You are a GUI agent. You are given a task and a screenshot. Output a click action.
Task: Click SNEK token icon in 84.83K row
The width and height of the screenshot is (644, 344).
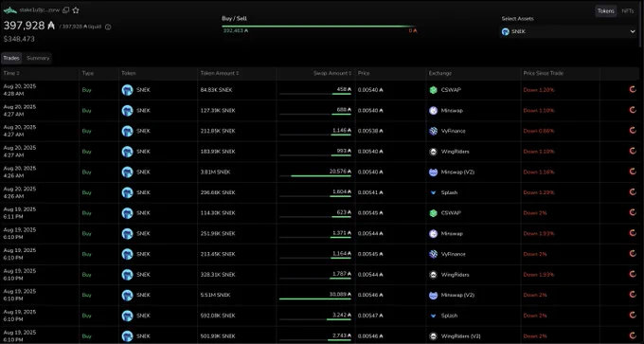127,90
